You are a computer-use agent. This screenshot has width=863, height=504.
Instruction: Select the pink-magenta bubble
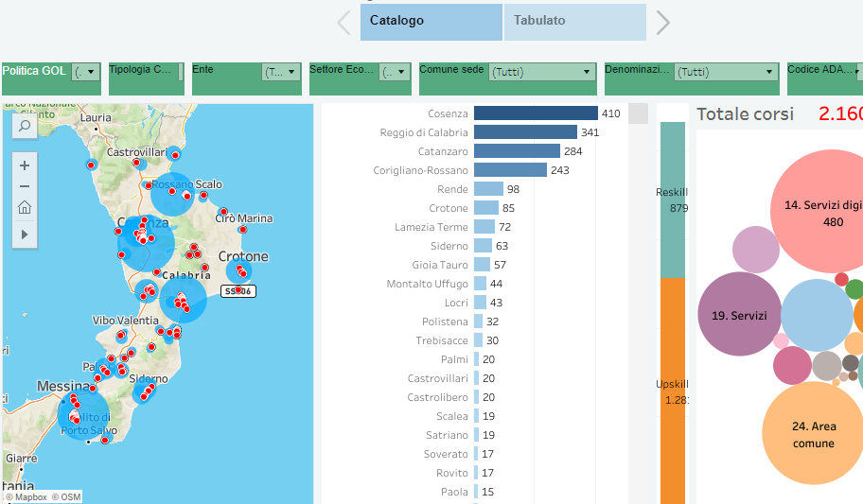[x=792, y=365]
